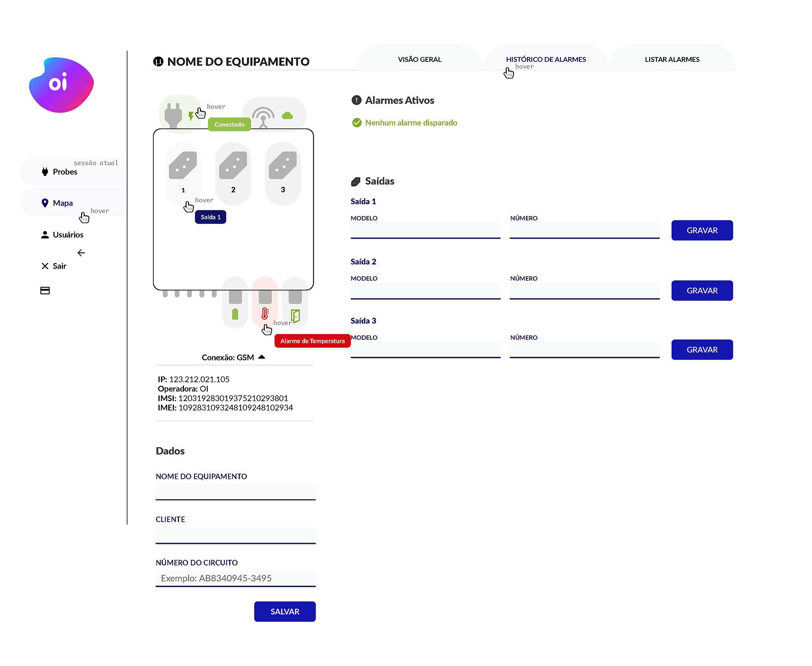Switch to the Listar Alarmes tab

[x=672, y=60]
